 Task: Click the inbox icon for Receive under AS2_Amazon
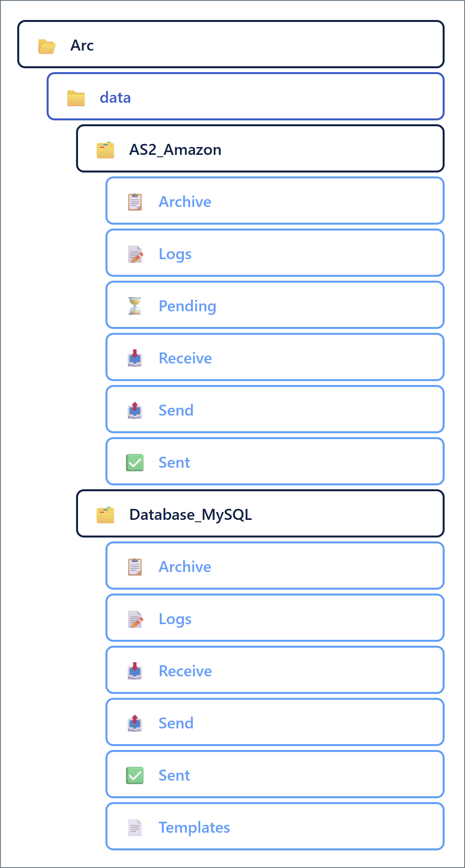[135, 358]
